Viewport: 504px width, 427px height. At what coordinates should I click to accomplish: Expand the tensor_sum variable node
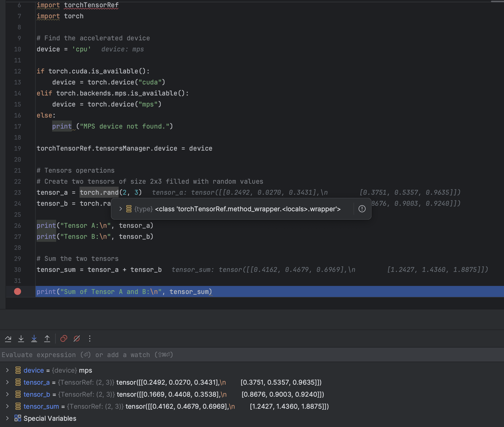7,406
